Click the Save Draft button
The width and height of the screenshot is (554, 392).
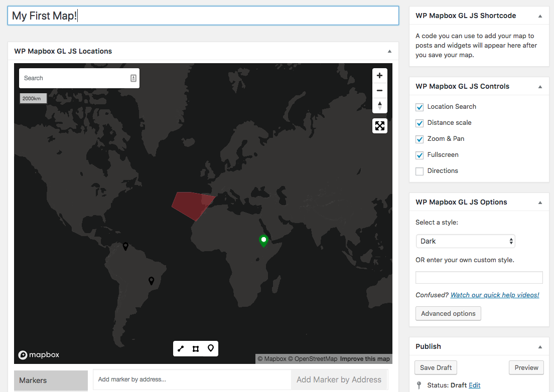click(x=436, y=367)
